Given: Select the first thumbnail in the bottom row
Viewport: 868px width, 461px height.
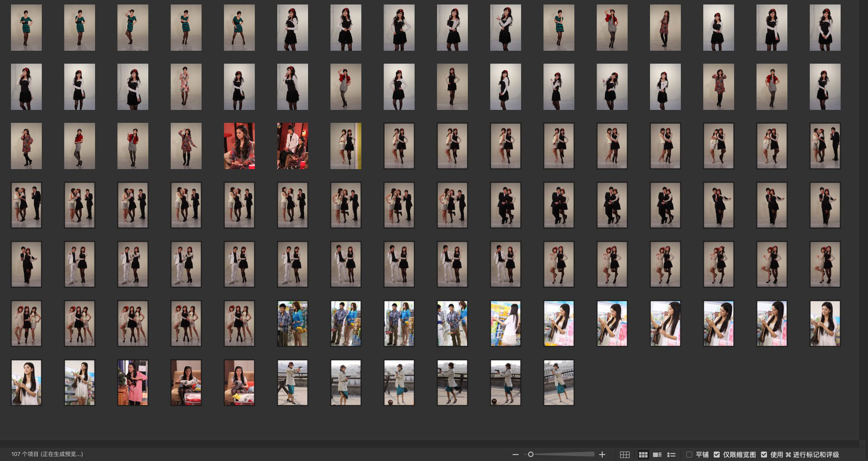Looking at the screenshot, I should [26, 382].
